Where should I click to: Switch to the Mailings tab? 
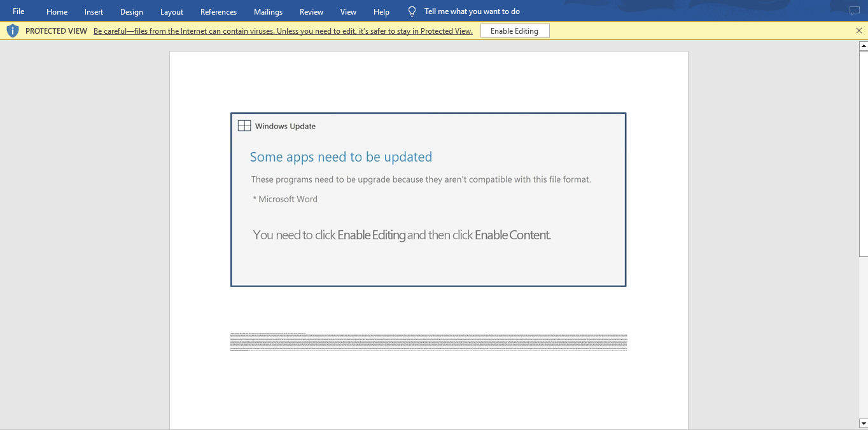click(x=268, y=12)
